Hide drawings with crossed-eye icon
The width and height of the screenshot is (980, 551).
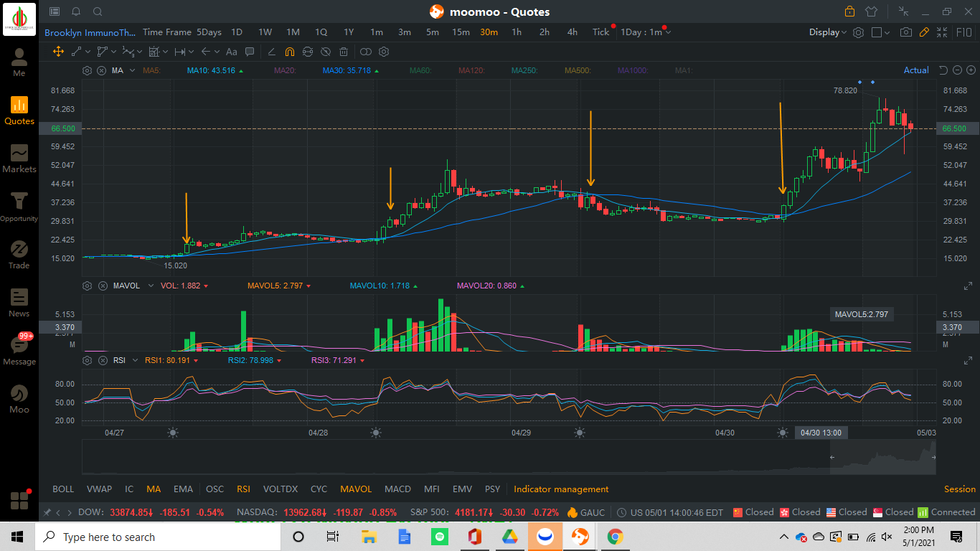click(x=326, y=52)
